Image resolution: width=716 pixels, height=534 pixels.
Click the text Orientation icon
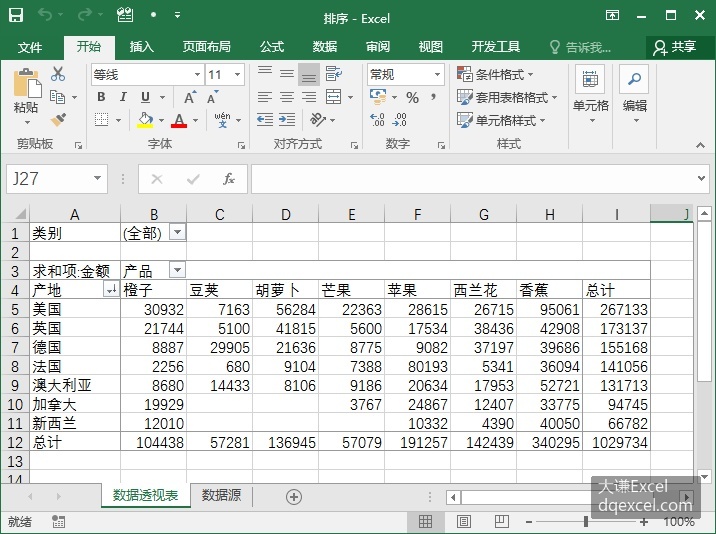click(318, 120)
